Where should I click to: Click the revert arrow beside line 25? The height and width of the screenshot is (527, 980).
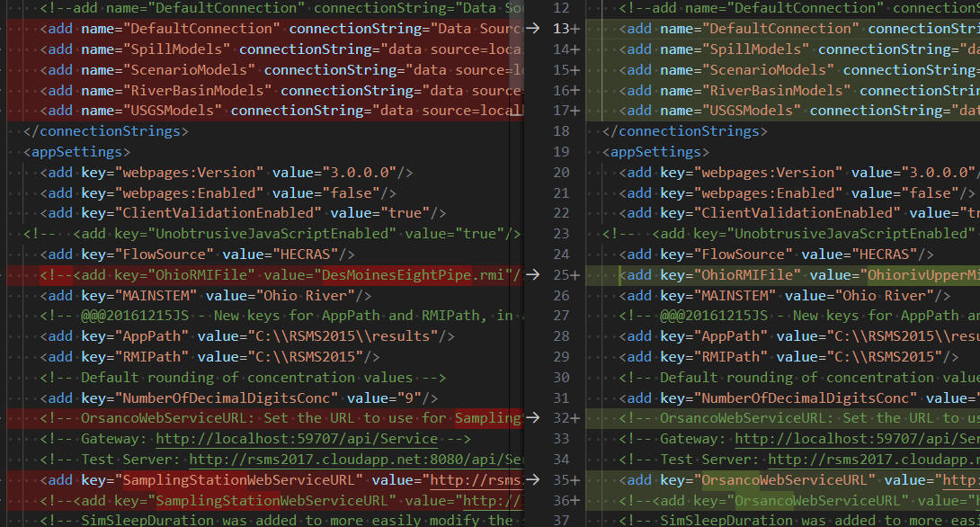(532, 274)
